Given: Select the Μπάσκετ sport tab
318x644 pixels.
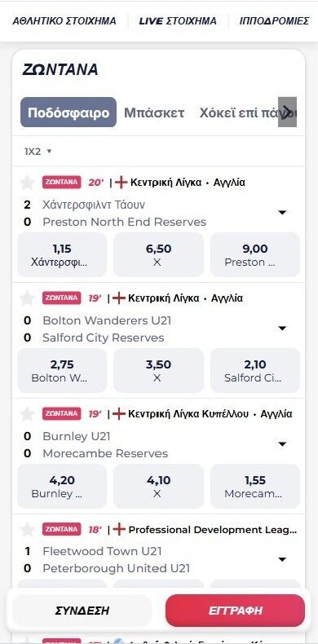Looking at the screenshot, I should coord(154,112).
